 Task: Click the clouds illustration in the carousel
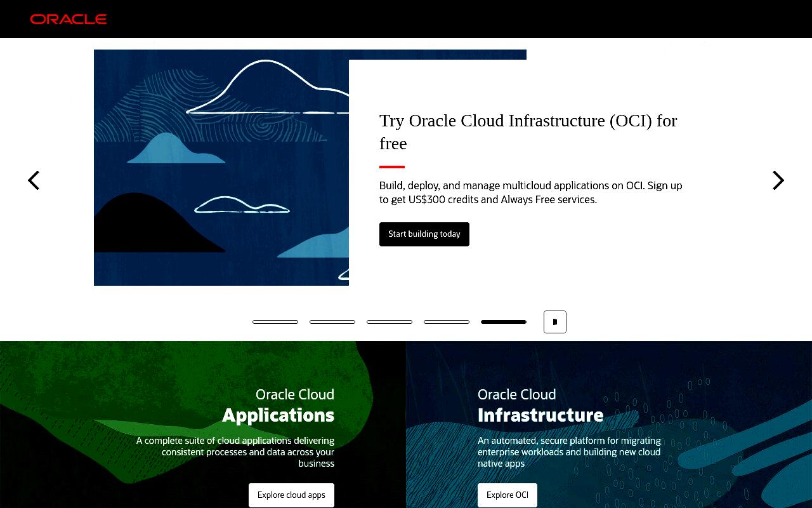pos(221,168)
